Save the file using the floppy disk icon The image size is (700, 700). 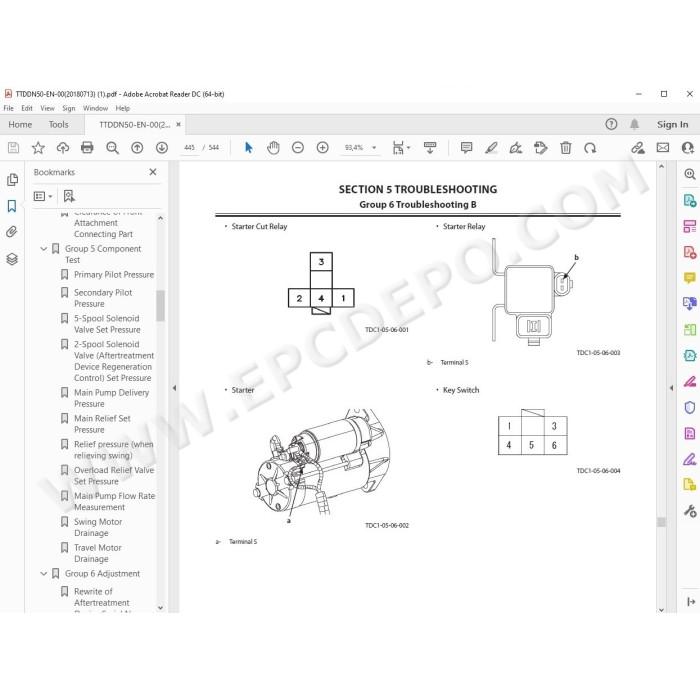tap(13, 148)
